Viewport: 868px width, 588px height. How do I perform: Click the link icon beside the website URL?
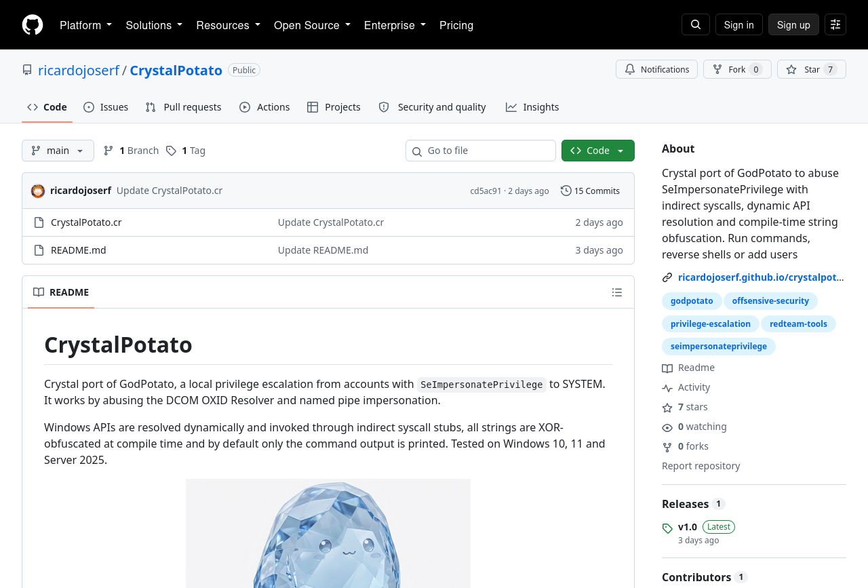(x=667, y=277)
